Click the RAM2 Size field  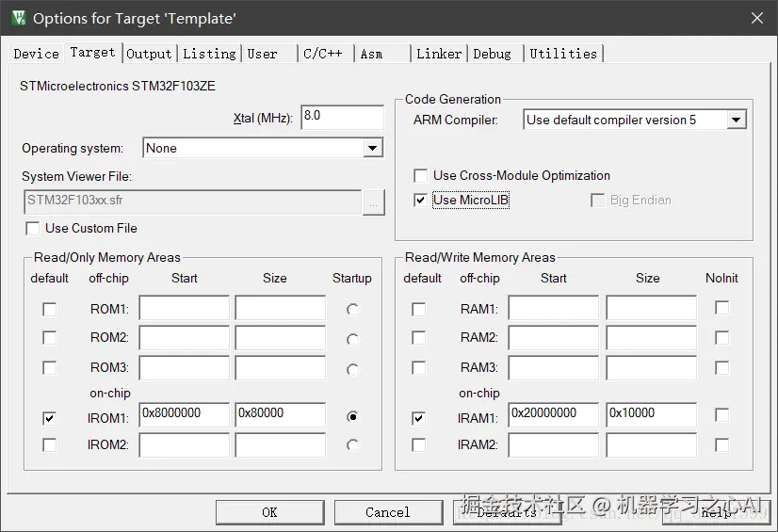651,338
